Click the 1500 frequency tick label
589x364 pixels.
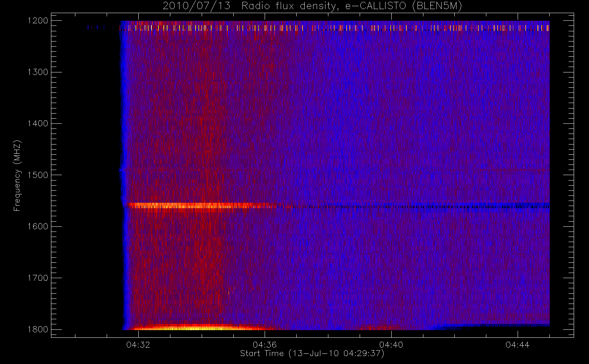tap(38, 175)
